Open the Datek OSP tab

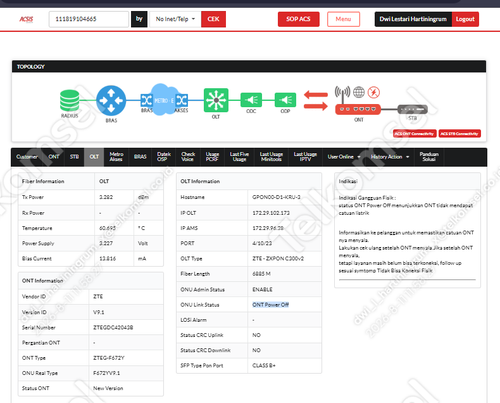click(164, 157)
